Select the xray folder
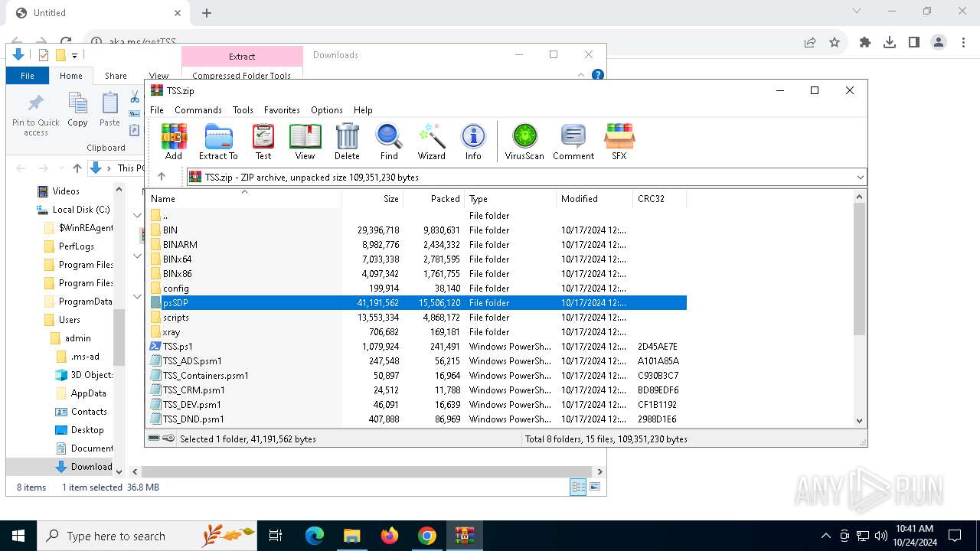The image size is (980, 551). coord(417,331)
